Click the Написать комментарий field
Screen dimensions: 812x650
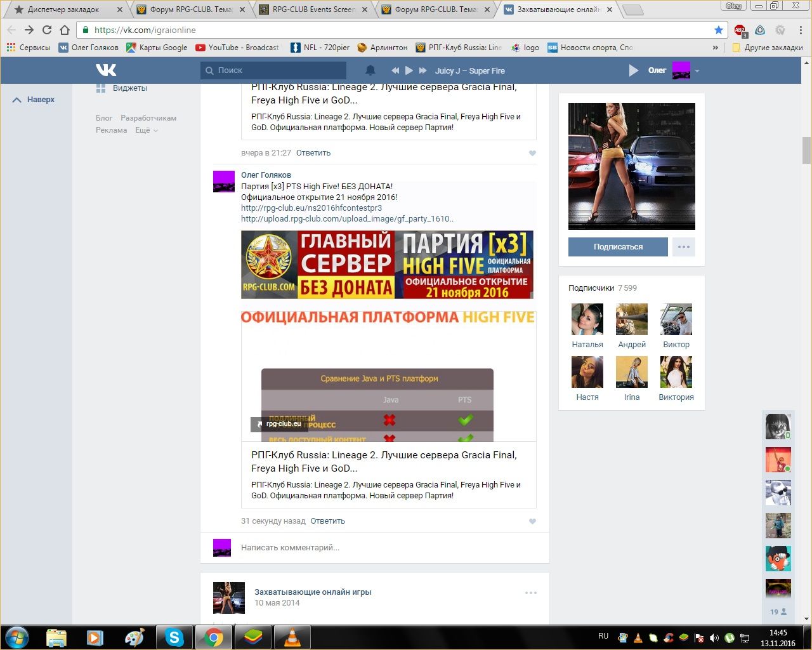[387, 548]
